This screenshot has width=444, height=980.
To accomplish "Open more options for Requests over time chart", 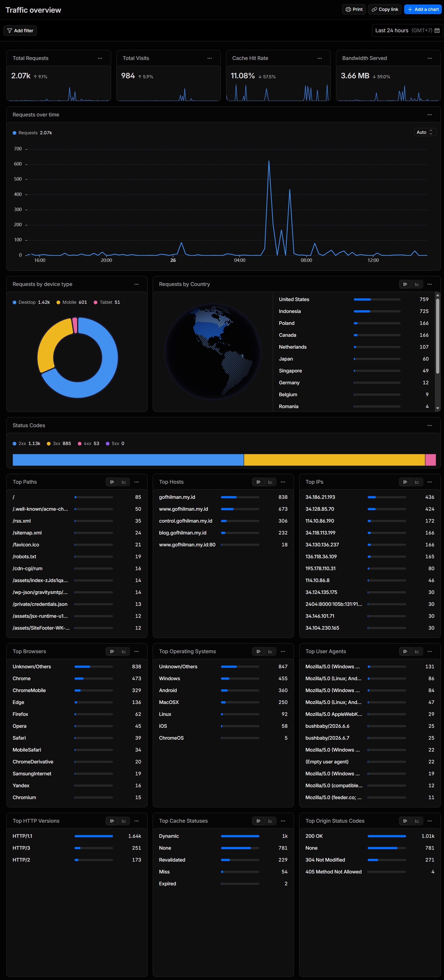I will [430, 114].
